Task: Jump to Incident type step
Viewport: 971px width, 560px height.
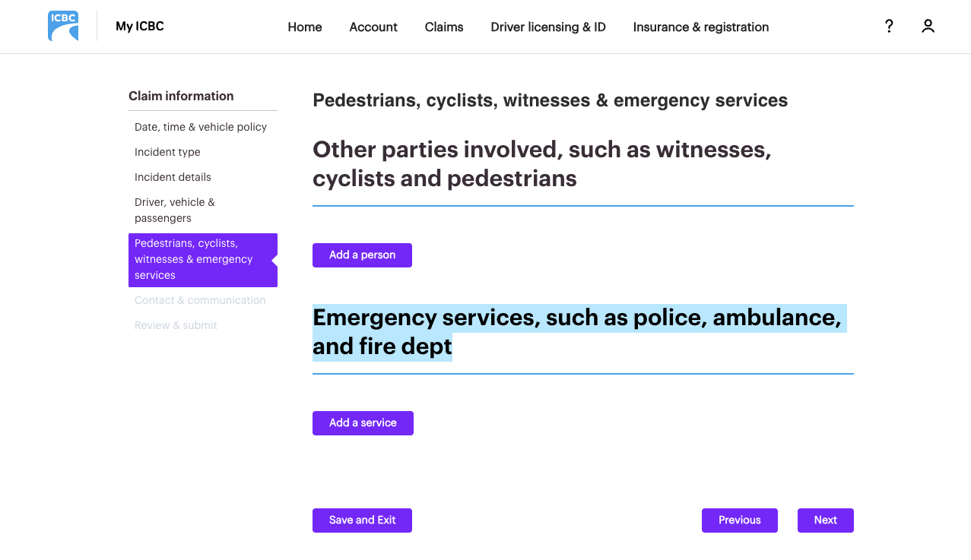Action: [167, 152]
